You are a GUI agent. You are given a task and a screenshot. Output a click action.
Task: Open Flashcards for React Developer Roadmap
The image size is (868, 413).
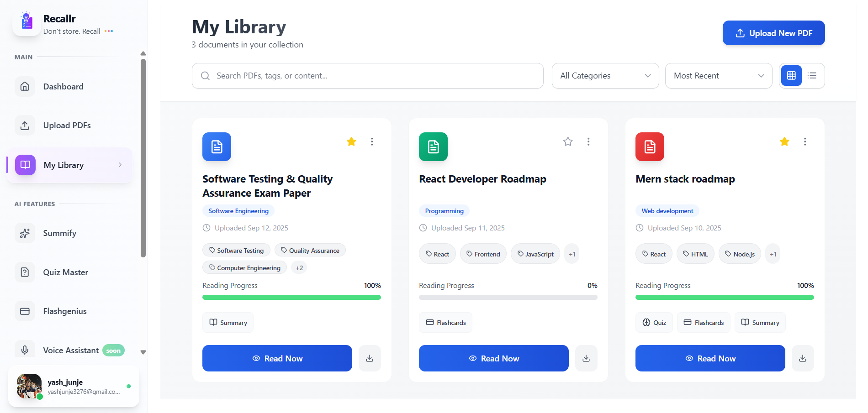coord(446,322)
